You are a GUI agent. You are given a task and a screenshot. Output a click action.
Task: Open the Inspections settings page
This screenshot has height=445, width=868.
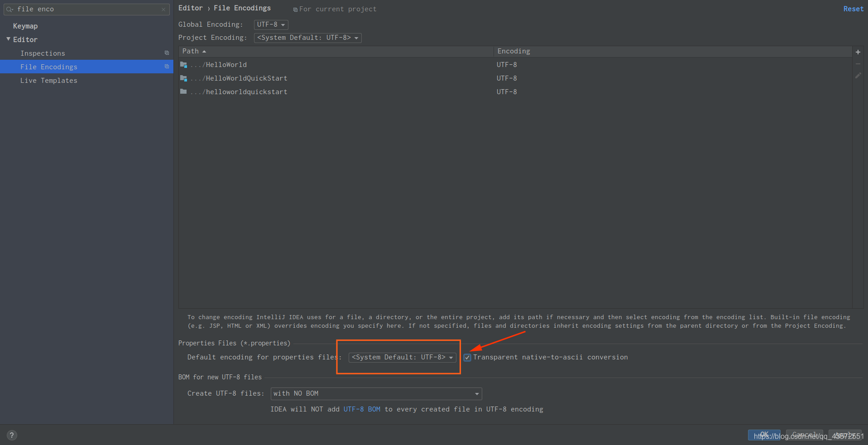click(x=43, y=53)
